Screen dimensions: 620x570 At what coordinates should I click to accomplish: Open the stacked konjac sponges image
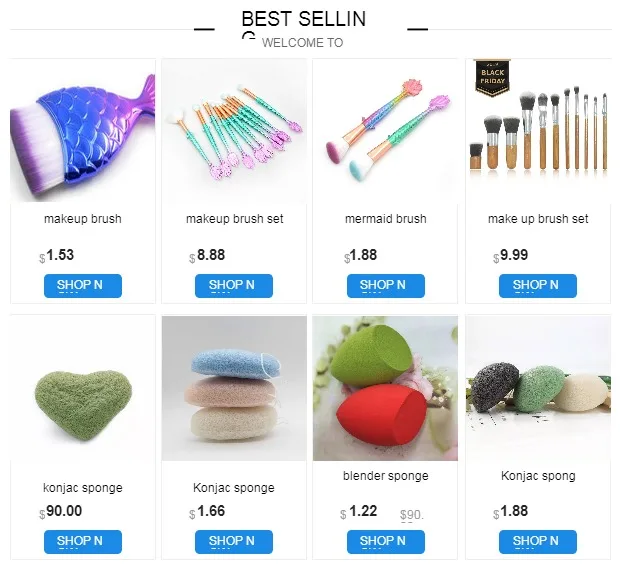pos(234,388)
